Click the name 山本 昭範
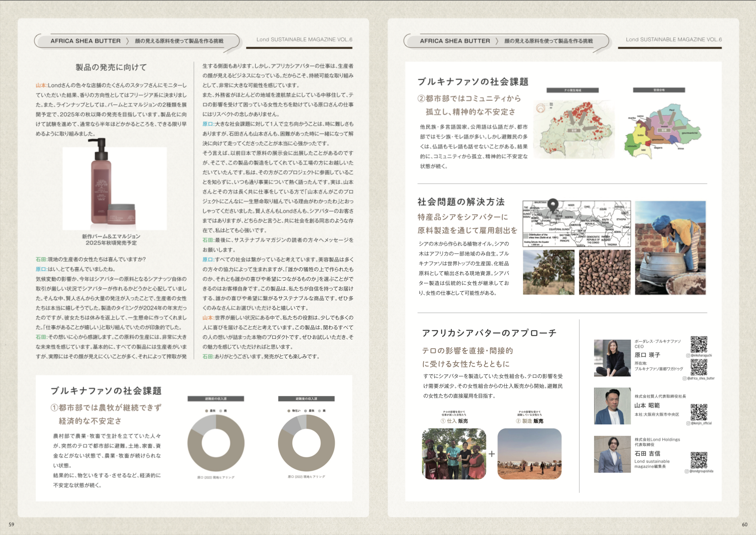The height and width of the screenshot is (535, 756). click(647, 406)
